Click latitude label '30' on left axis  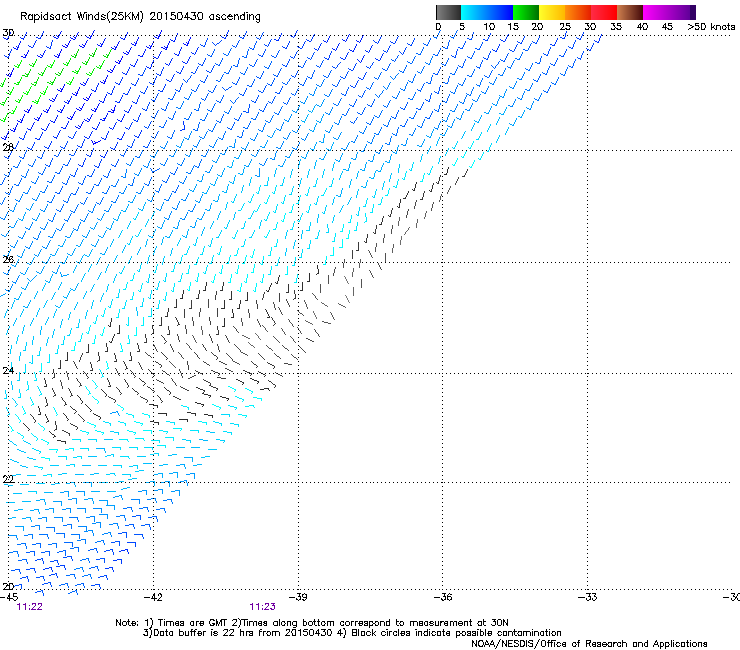click(x=8, y=33)
